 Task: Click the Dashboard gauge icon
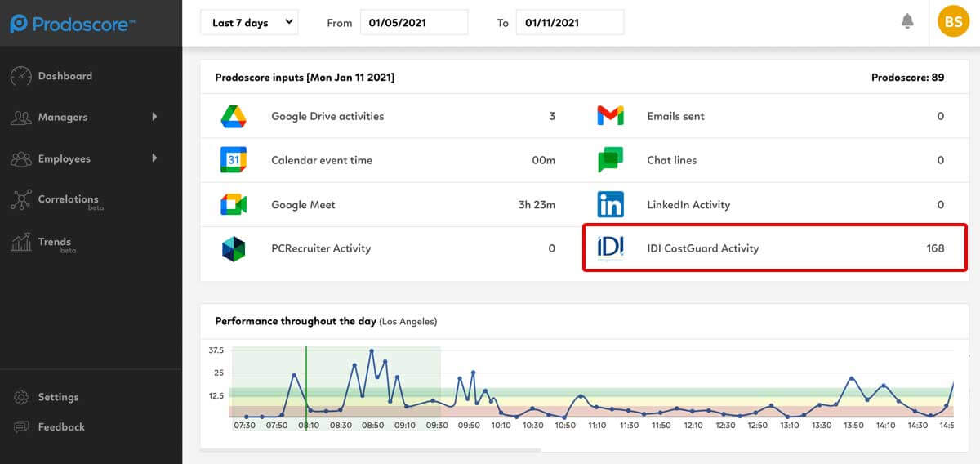coord(20,76)
